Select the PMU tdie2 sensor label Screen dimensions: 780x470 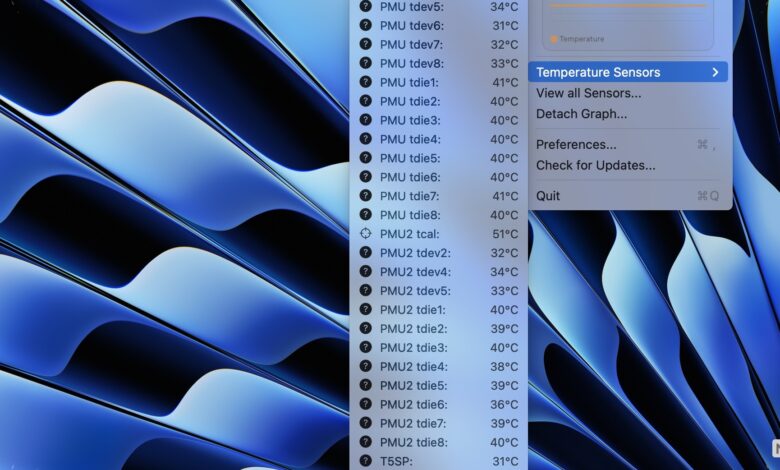point(410,101)
